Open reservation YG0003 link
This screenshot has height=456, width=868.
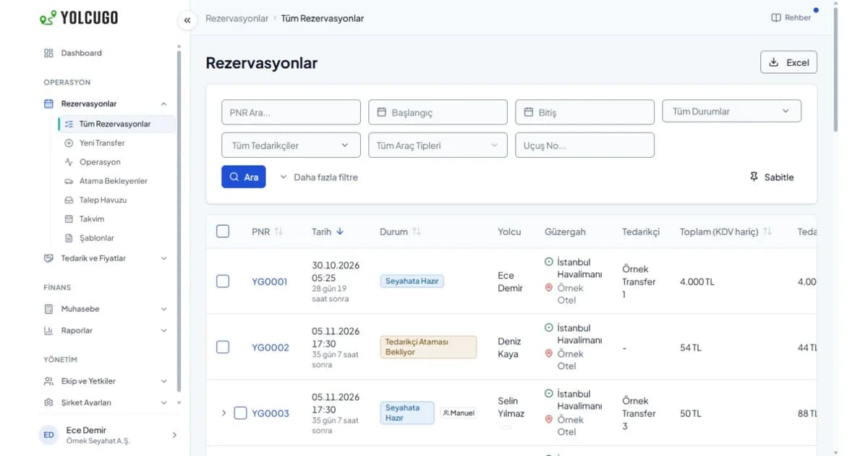[271, 413]
